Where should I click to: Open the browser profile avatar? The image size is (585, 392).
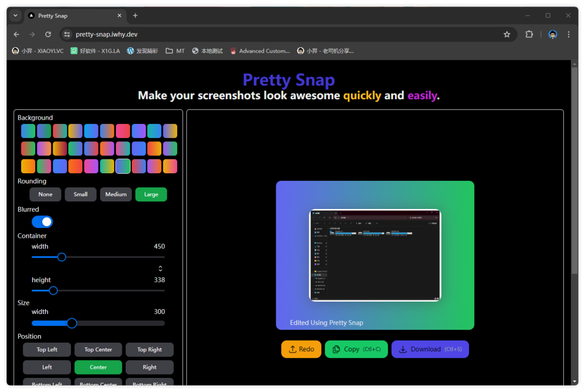(552, 34)
